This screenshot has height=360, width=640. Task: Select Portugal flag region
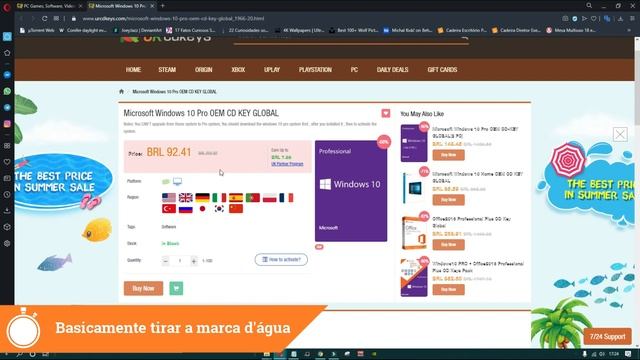(253, 198)
